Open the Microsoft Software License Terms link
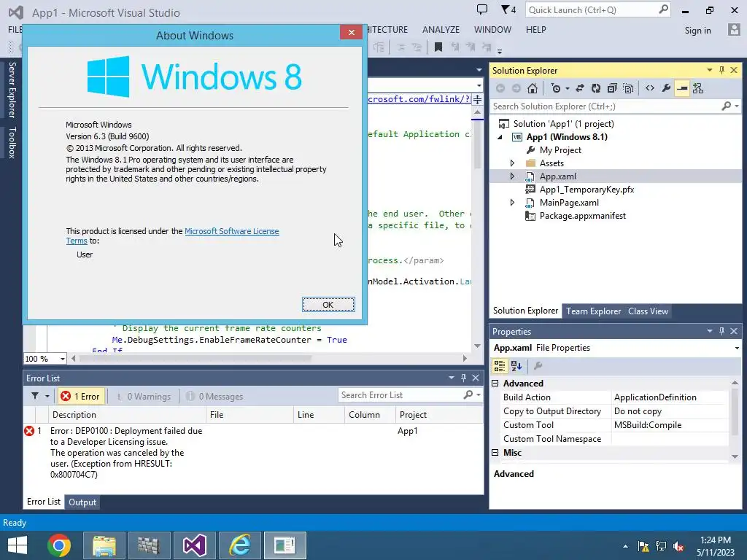This screenshot has height=560, width=747. coord(231,231)
